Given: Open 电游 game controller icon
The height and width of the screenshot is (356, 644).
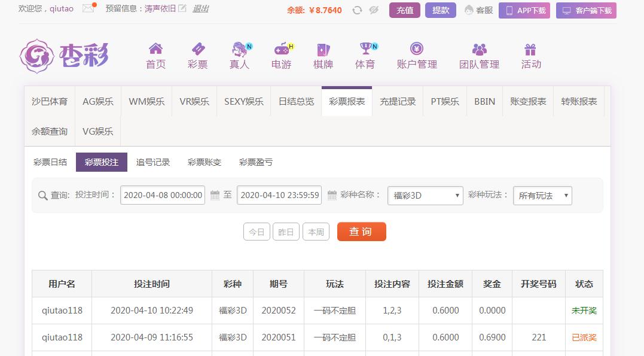Looking at the screenshot, I should (x=281, y=49).
